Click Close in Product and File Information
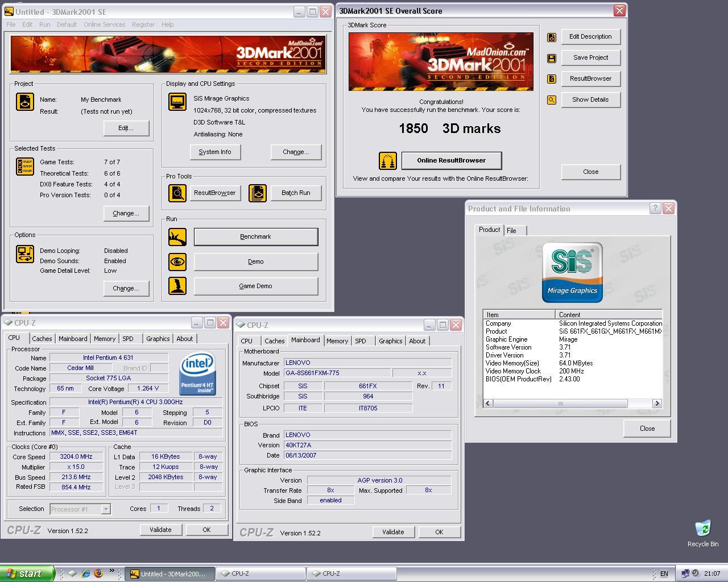728x582 pixels. [647, 429]
